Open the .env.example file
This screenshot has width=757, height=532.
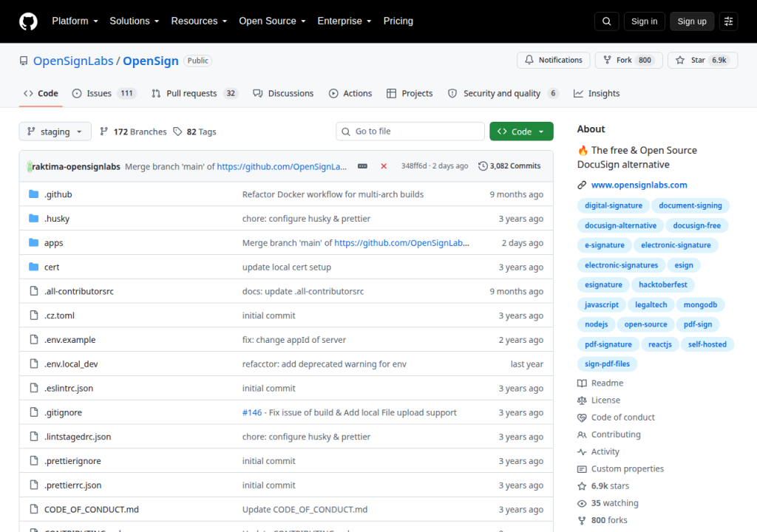pyautogui.click(x=70, y=339)
